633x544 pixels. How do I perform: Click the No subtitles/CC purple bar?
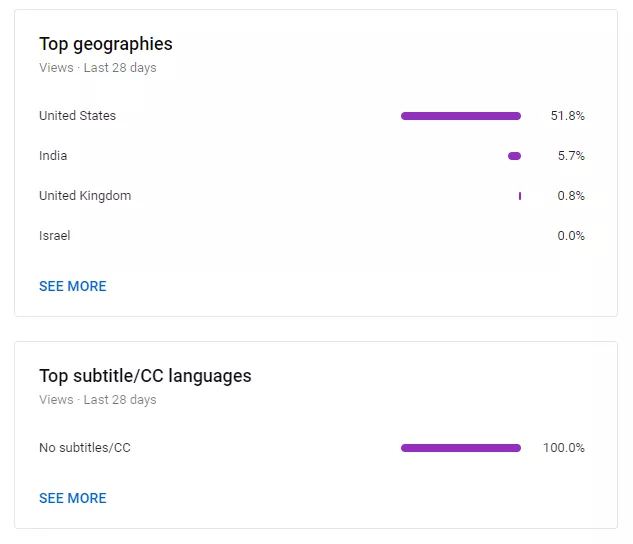point(460,448)
